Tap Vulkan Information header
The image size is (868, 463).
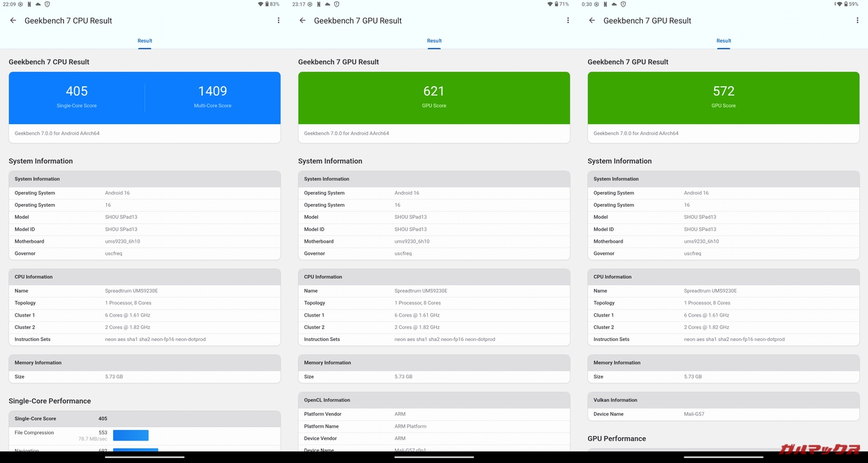[x=724, y=400]
